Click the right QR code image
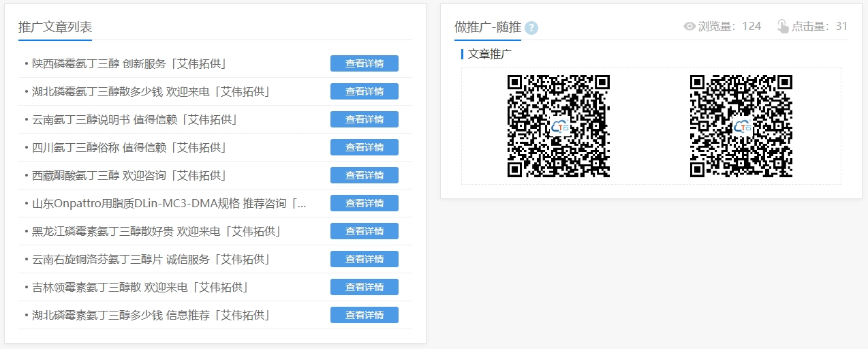 tap(741, 126)
